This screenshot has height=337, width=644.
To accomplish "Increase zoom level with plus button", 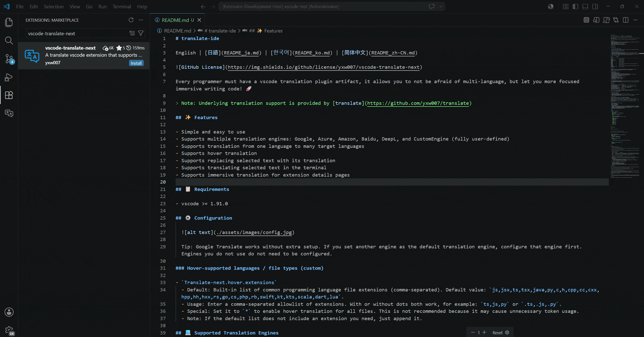I will pyautogui.click(x=484, y=332).
